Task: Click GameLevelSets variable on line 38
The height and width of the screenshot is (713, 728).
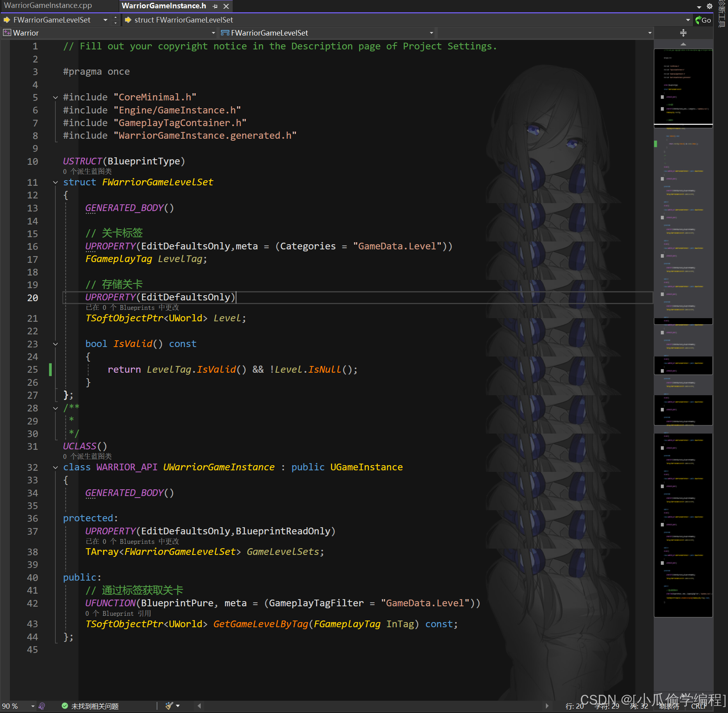Action: coord(283,552)
